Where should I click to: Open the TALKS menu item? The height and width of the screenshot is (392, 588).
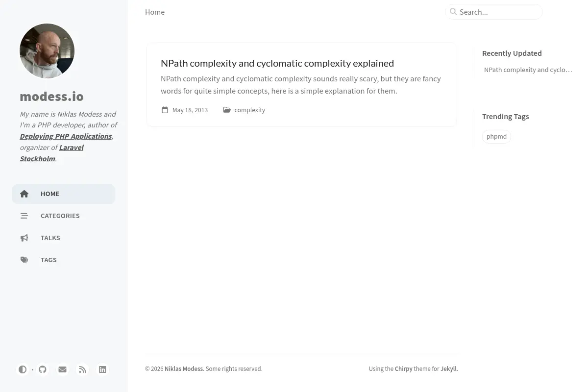point(64,238)
